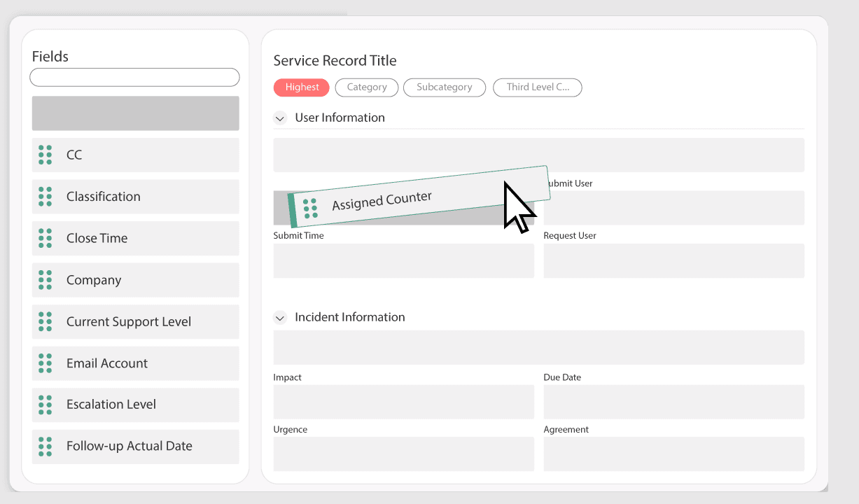Image resolution: width=859 pixels, height=504 pixels.
Task: Select the Email Account field label
Action: pyautogui.click(x=107, y=363)
